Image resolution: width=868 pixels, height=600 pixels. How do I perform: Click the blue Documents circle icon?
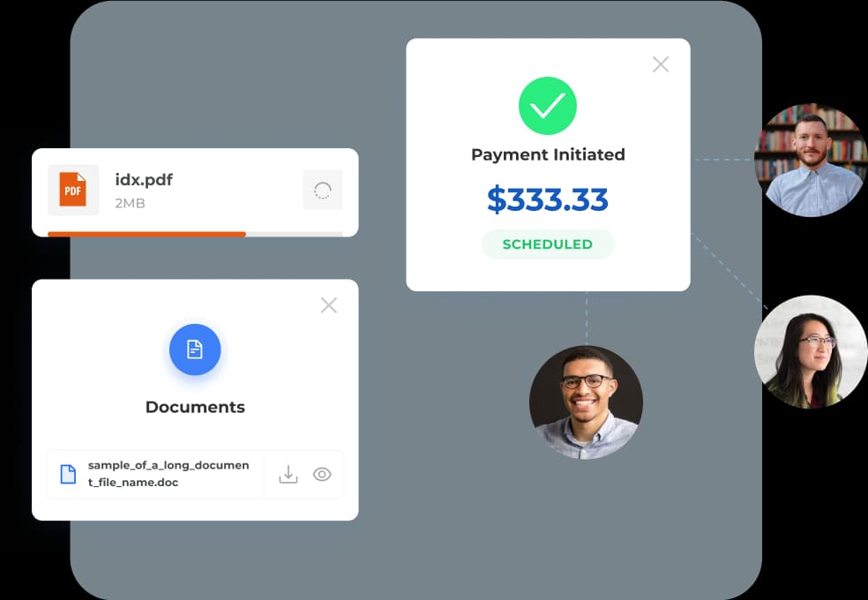tap(195, 349)
